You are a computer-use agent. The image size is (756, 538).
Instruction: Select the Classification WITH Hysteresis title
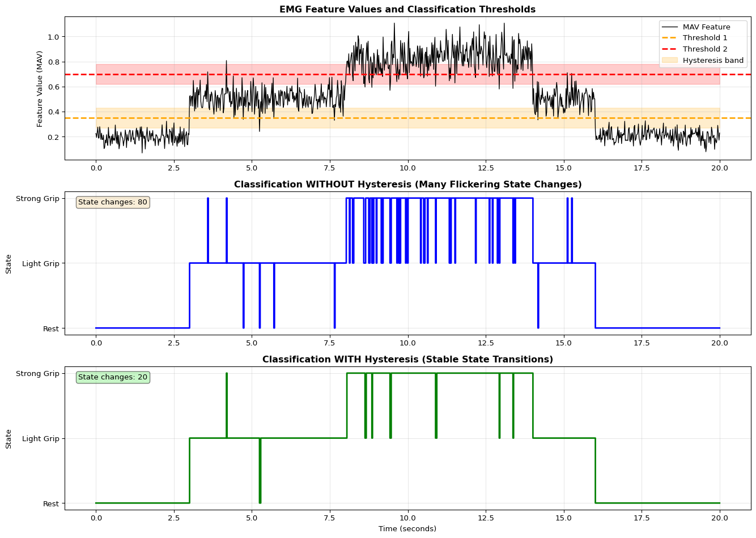point(407,360)
